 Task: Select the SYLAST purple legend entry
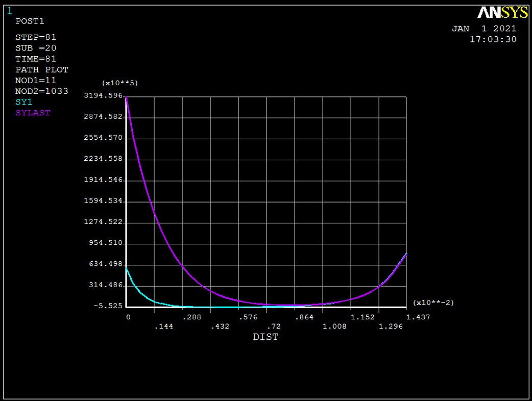pos(33,113)
